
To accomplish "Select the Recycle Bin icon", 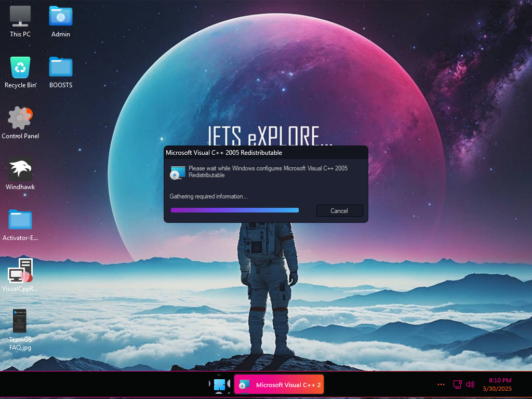I will 20,67.
